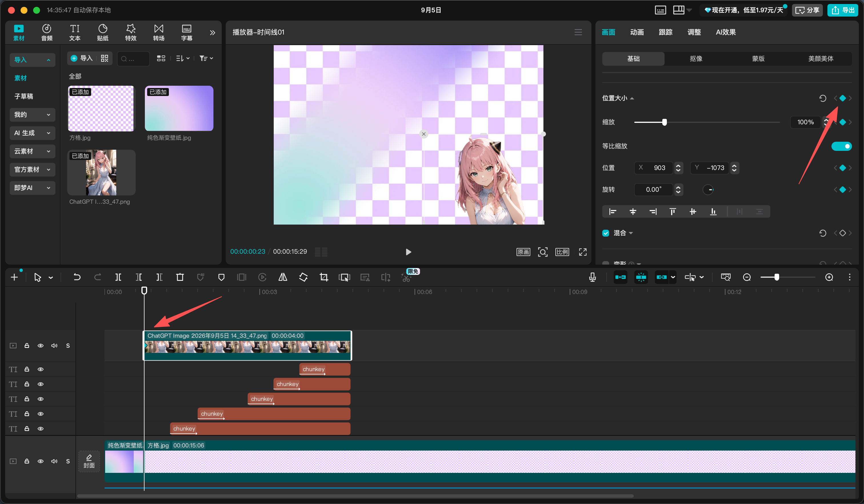
Task: Click the 比例 aspect ratio icon
Action: tap(562, 252)
